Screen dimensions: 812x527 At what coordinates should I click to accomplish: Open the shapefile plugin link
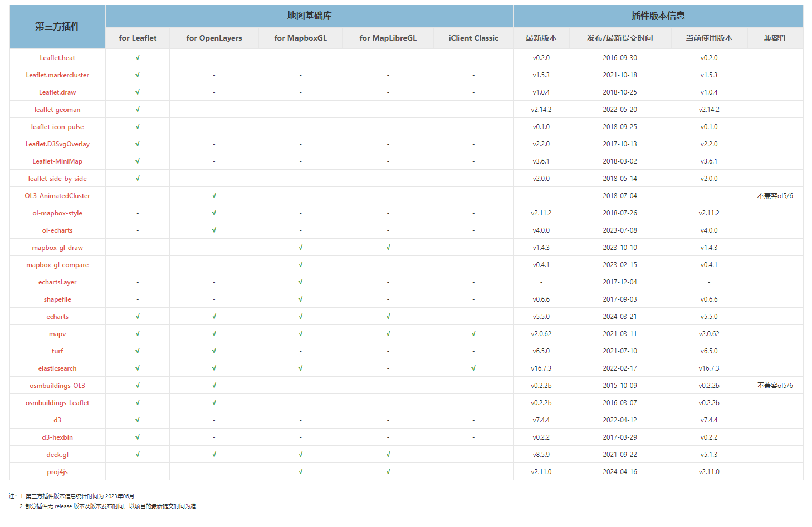coord(57,299)
